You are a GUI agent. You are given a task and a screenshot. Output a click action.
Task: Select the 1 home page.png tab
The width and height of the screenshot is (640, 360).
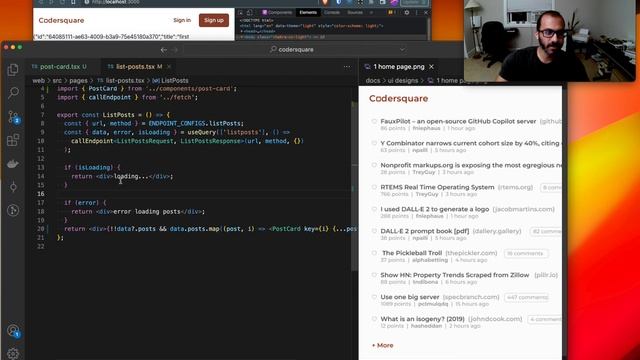coord(399,67)
